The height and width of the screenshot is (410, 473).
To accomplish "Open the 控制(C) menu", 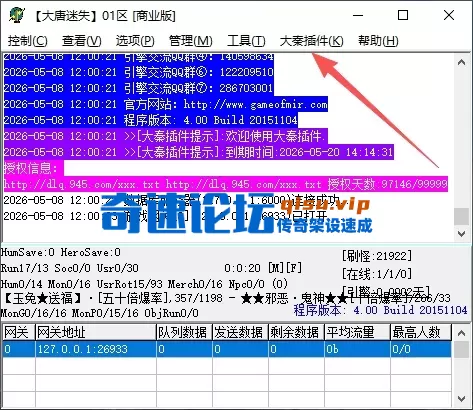I will pos(28,41).
